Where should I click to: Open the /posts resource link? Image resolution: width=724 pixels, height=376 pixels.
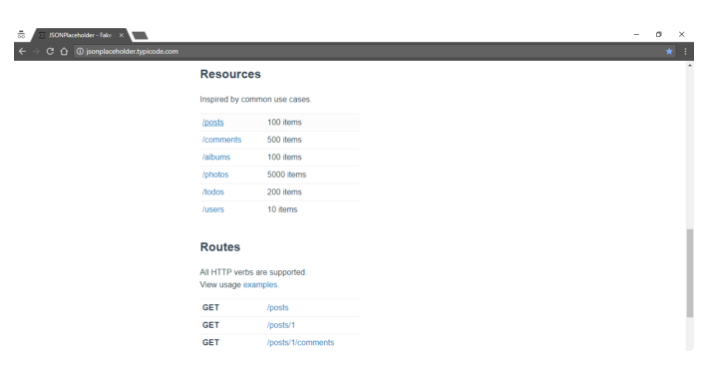pyautogui.click(x=213, y=122)
